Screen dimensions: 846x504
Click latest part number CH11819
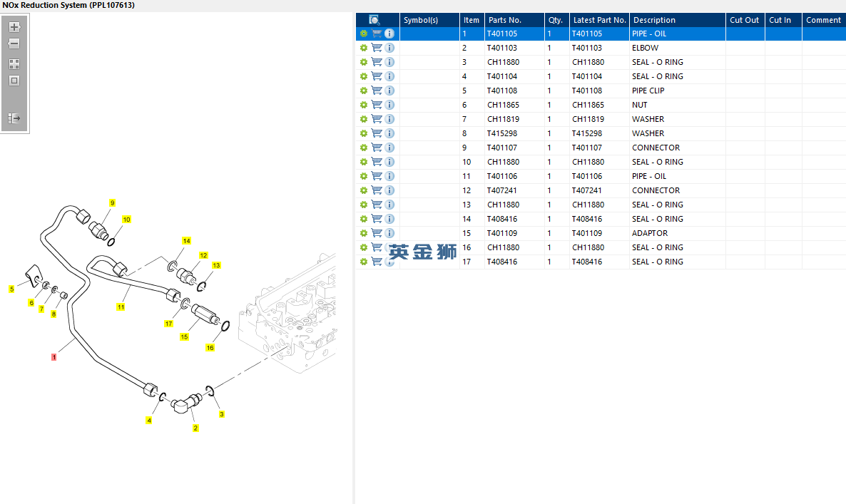tap(588, 119)
